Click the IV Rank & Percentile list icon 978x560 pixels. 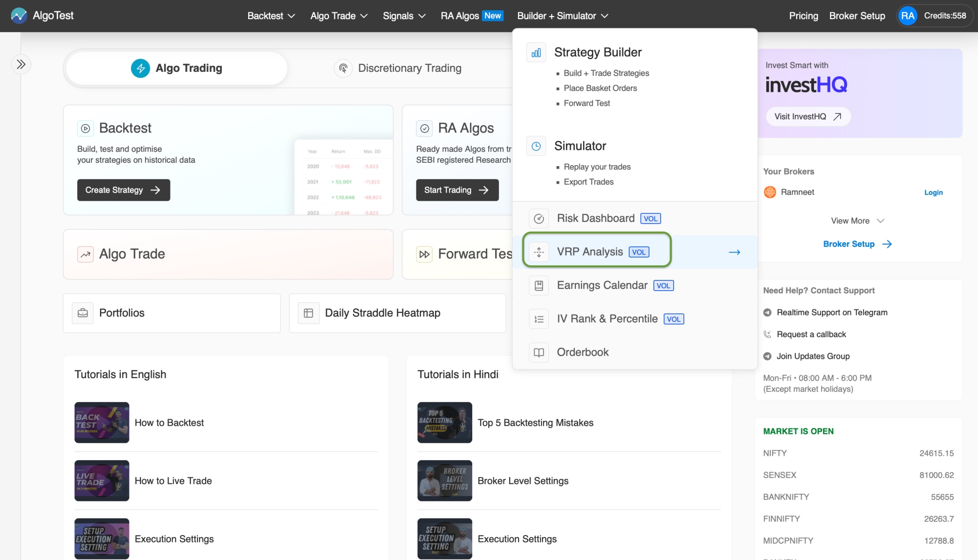(539, 319)
